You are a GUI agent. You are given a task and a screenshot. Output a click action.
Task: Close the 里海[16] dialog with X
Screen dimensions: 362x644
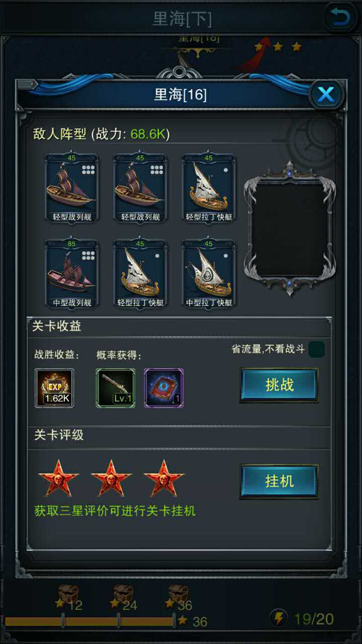pyautogui.click(x=326, y=94)
